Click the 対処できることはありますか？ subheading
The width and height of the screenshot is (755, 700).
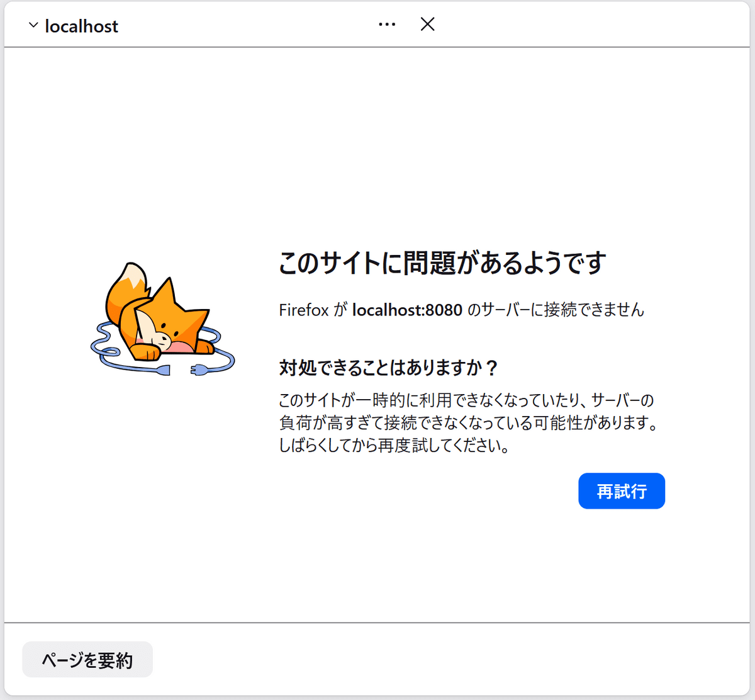(389, 367)
